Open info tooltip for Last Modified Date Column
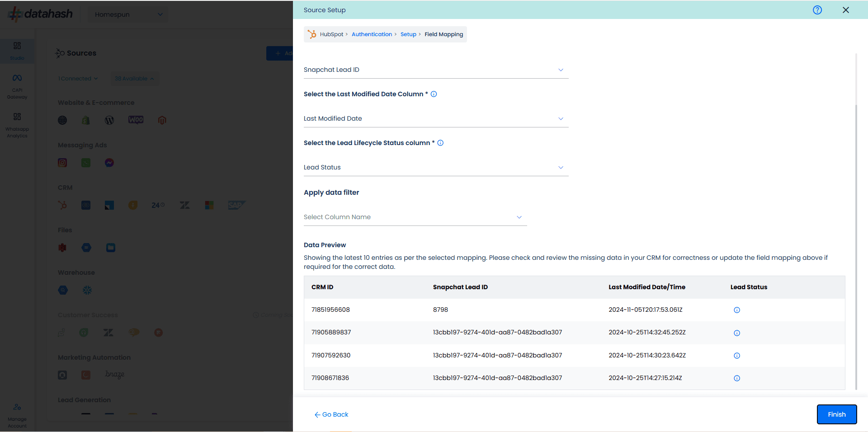Screen dimensions: 868x432 pyautogui.click(x=434, y=94)
